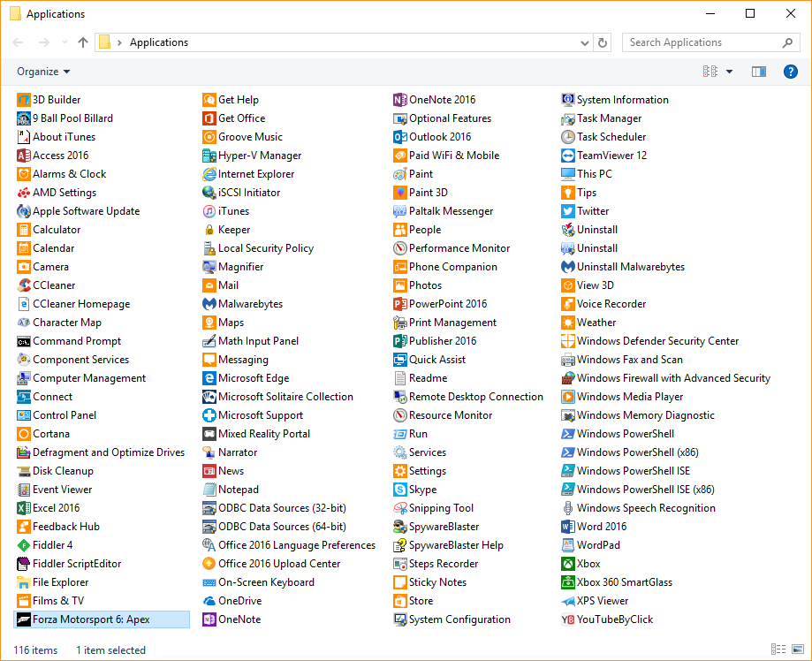
Task: Click Applications in the breadcrumb path
Action: click(x=159, y=42)
